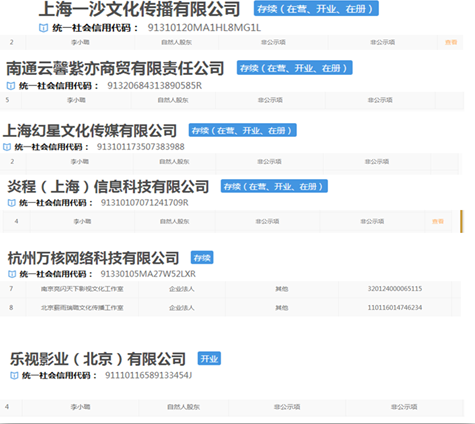Select company title 炎程（上海）信息科技有限公司
The height and width of the screenshot is (424, 475).
108,186
